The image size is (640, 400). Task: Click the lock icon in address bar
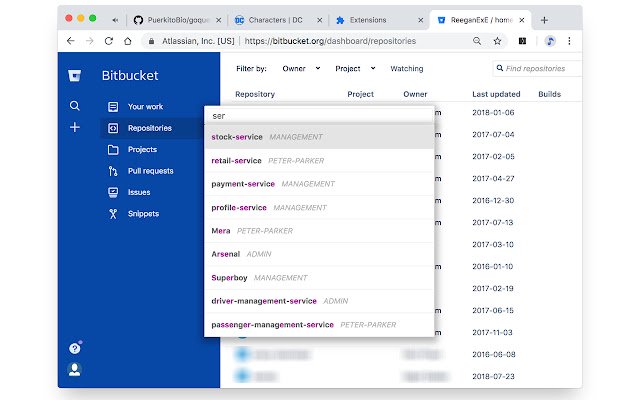pos(151,41)
